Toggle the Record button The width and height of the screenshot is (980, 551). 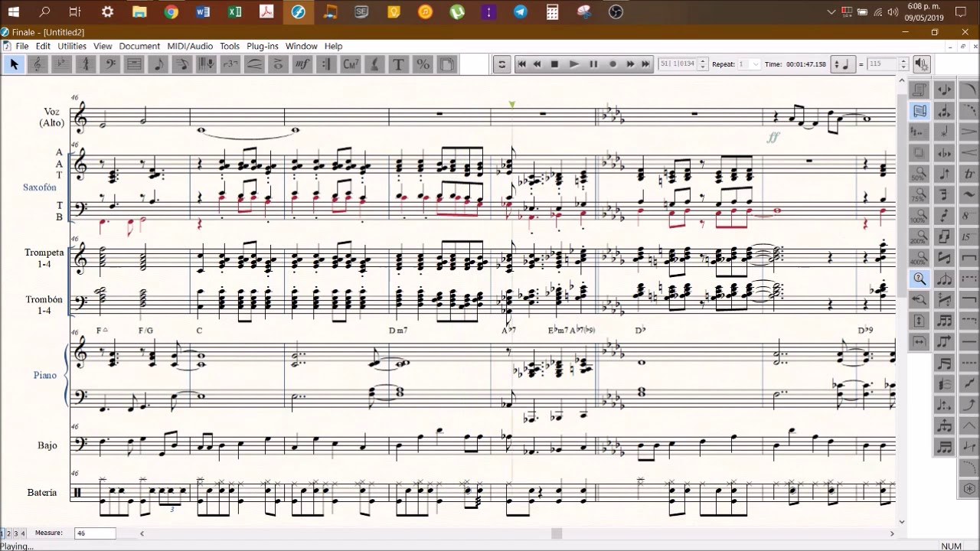[x=612, y=64]
